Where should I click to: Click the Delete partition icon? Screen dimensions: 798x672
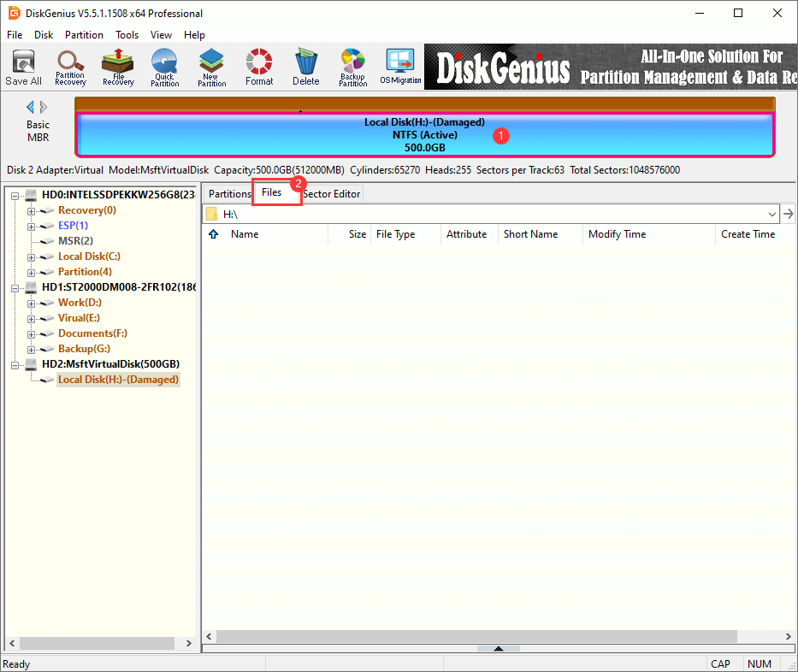(x=306, y=68)
